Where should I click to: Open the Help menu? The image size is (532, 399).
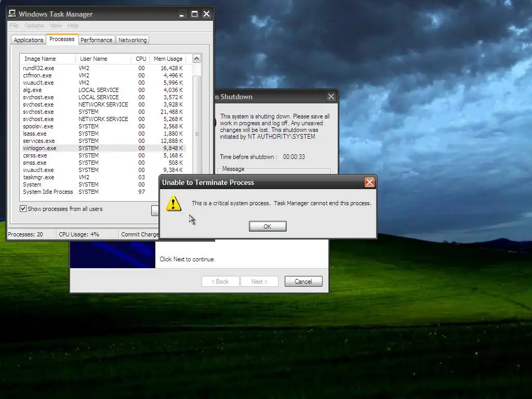(73, 25)
